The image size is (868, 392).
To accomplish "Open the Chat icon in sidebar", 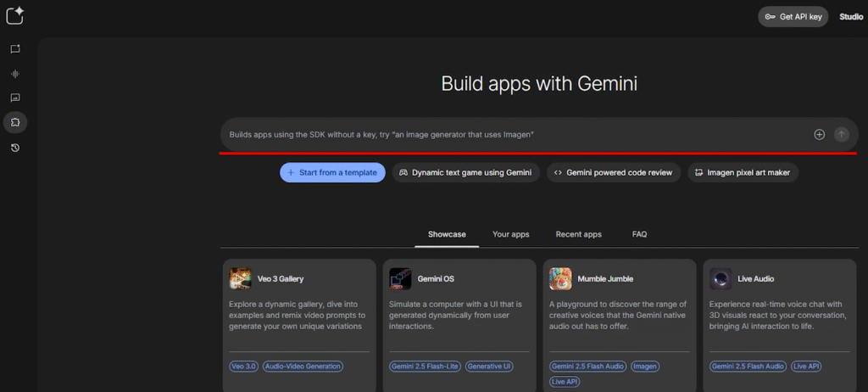I will click(15, 49).
